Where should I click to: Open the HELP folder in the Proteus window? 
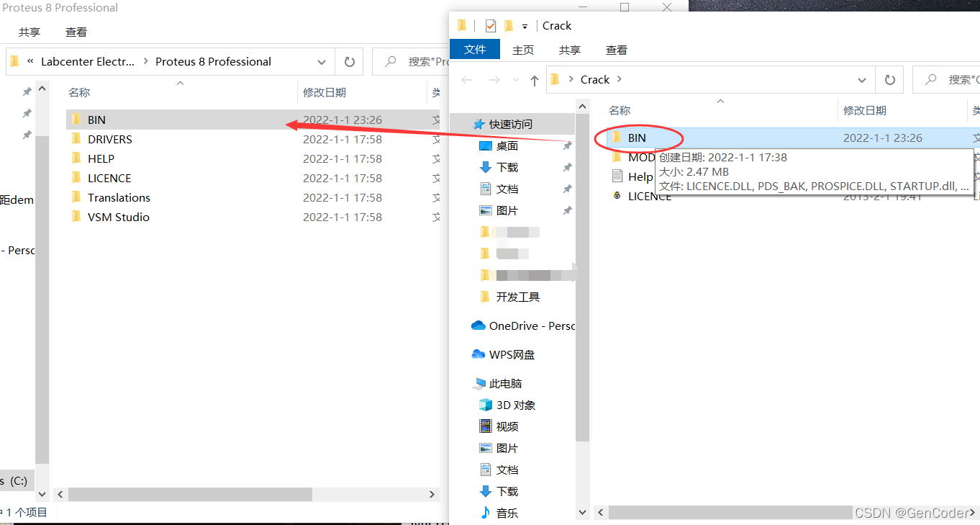click(x=101, y=158)
